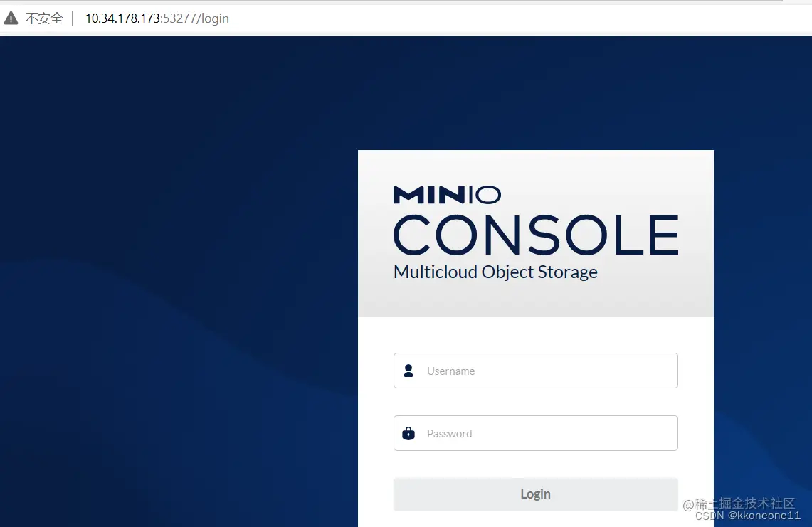Click the MINIO logo

point(447,195)
